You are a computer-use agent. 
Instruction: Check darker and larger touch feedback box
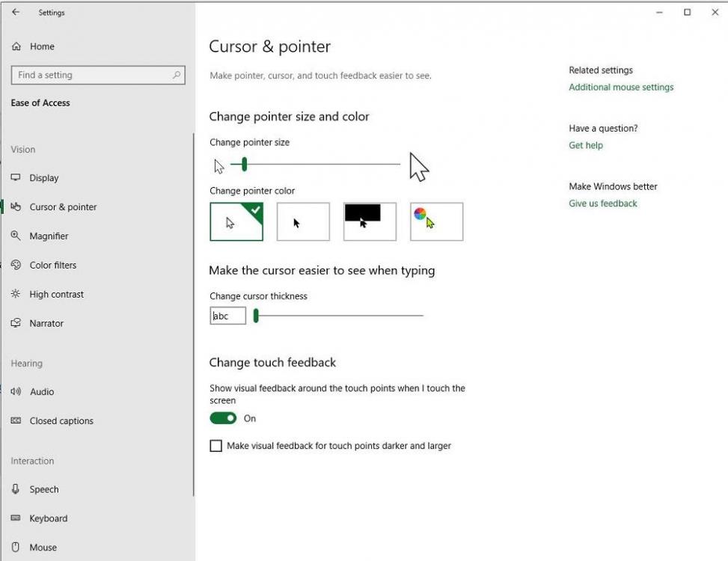[216, 446]
